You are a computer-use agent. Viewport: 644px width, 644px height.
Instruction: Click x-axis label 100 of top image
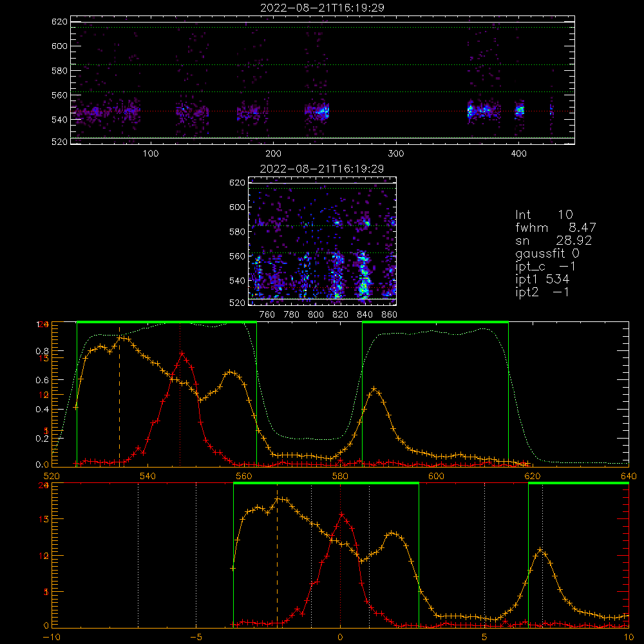point(151,154)
